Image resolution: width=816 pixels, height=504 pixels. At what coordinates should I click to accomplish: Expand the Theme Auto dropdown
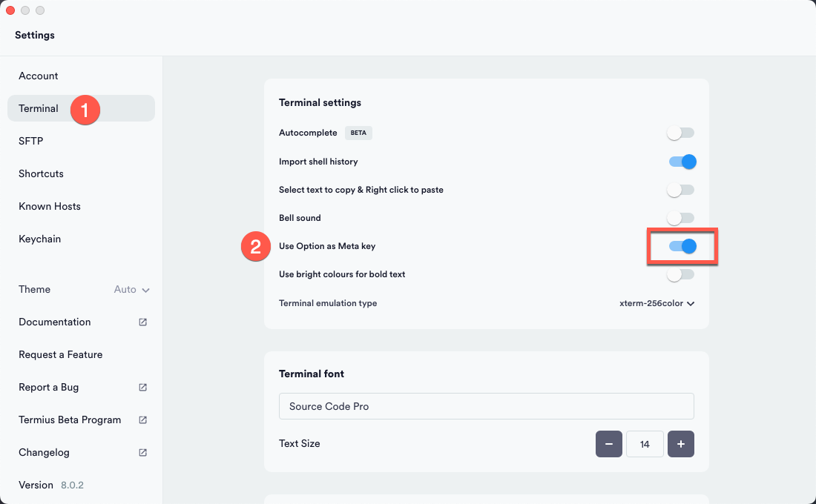[x=131, y=290]
